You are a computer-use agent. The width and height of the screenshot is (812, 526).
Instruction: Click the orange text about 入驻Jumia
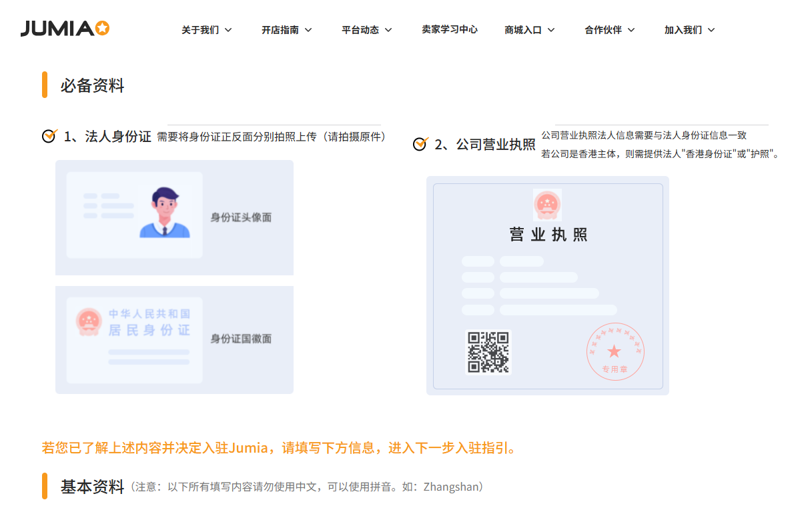(279, 447)
